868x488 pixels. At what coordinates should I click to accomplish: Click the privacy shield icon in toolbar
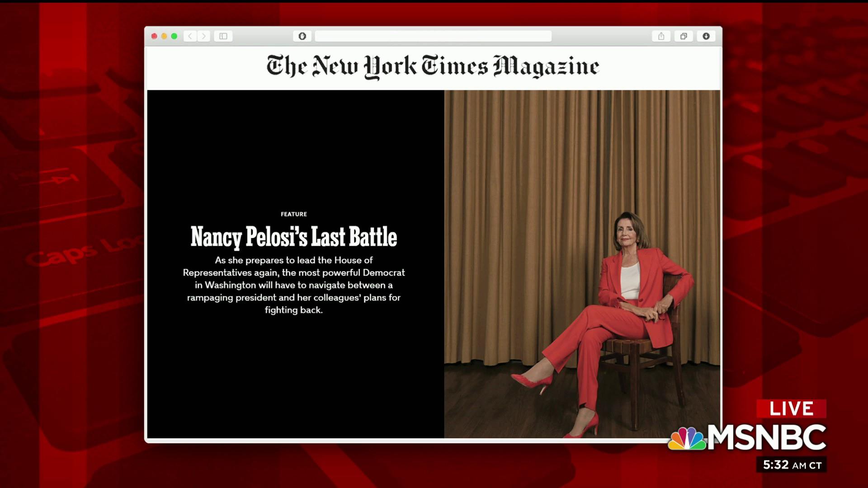(x=302, y=36)
